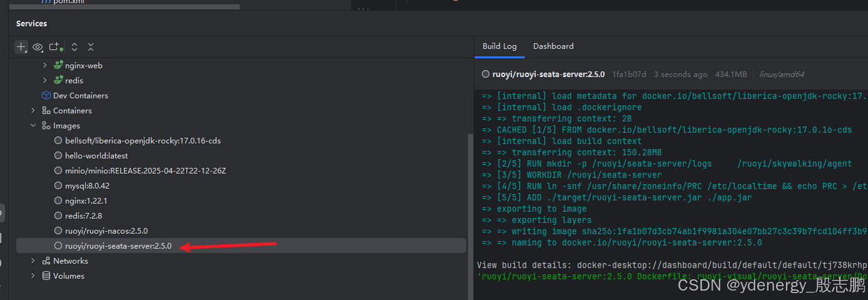Click the Volumes database icon
The width and height of the screenshot is (868, 300).
click(46, 276)
